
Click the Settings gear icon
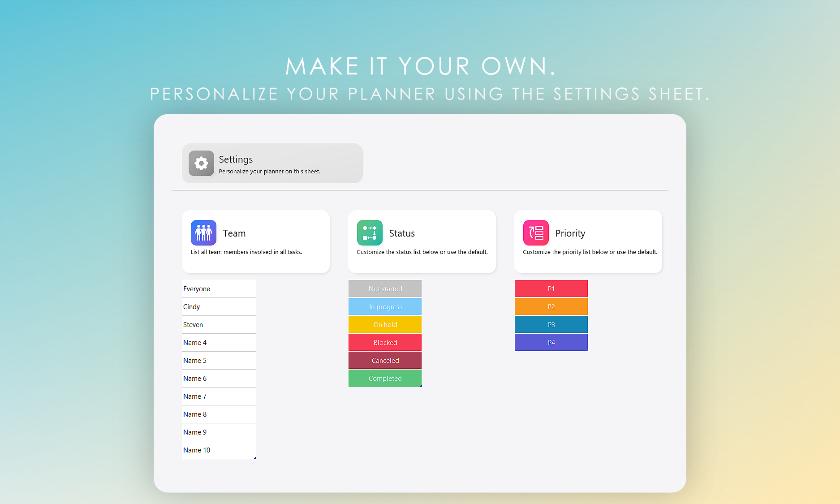tap(201, 164)
